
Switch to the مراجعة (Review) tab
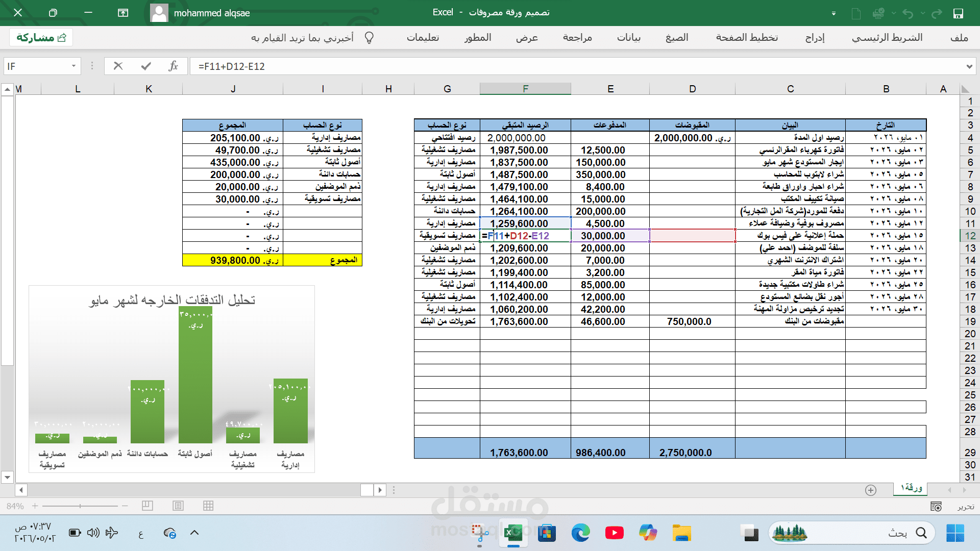pyautogui.click(x=577, y=38)
